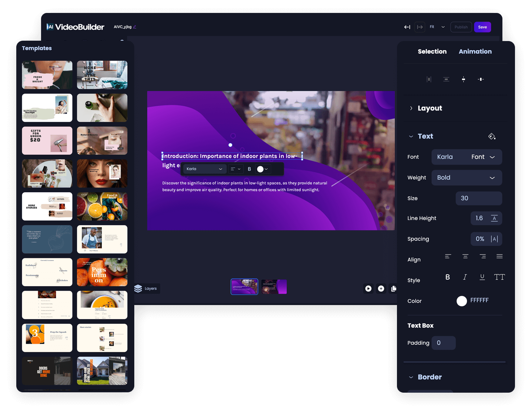
Task: Toggle justified text alignment
Action: [x=499, y=256]
